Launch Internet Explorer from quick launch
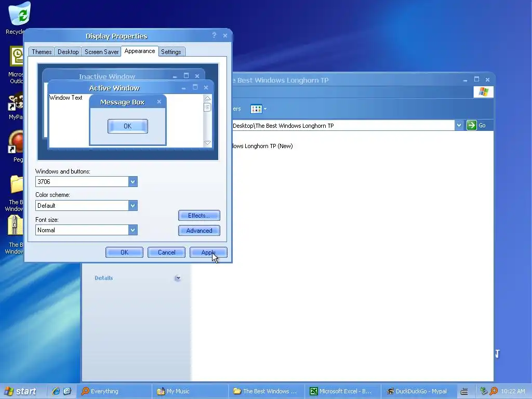532x399 pixels. [x=56, y=391]
